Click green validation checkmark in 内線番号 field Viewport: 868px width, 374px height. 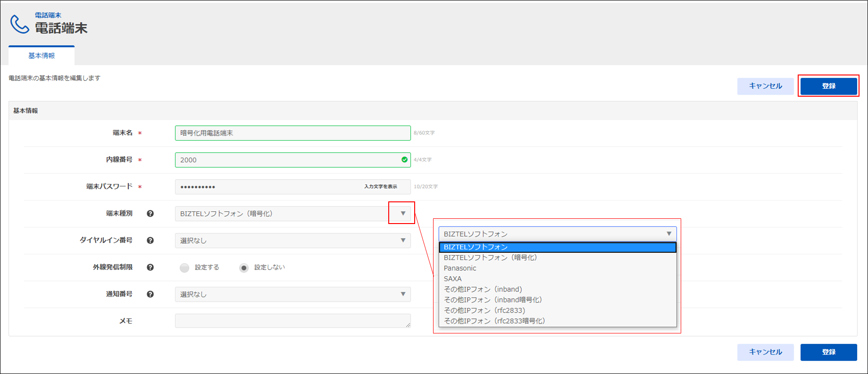click(x=404, y=160)
